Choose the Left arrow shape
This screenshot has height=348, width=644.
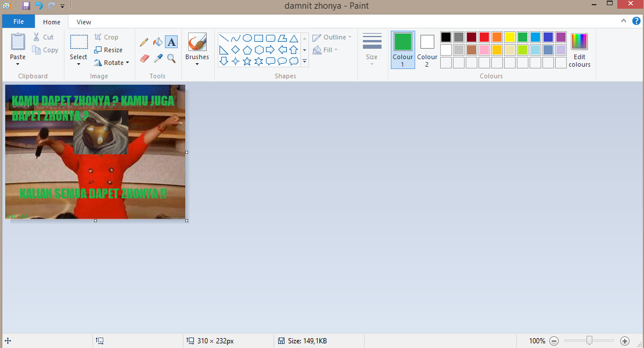(x=282, y=50)
